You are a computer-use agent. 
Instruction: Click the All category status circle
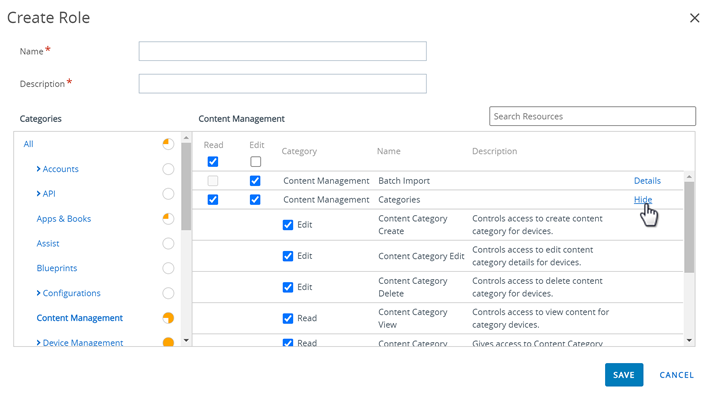(168, 144)
